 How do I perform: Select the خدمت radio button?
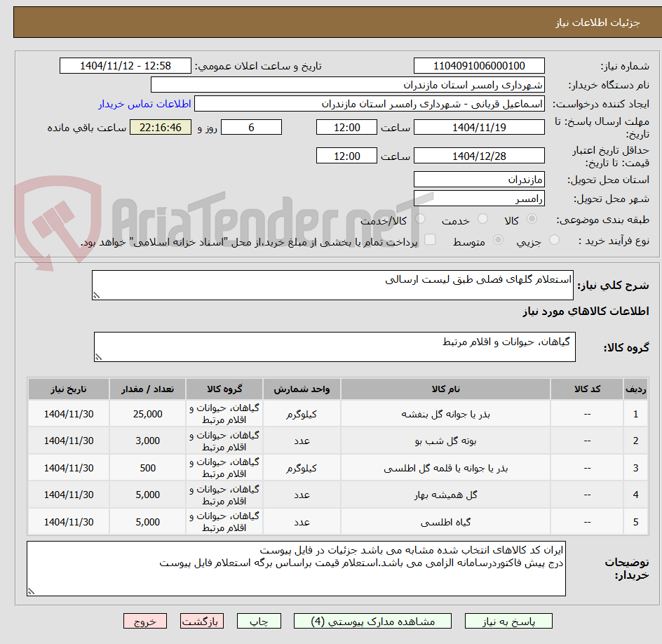(x=482, y=219)
